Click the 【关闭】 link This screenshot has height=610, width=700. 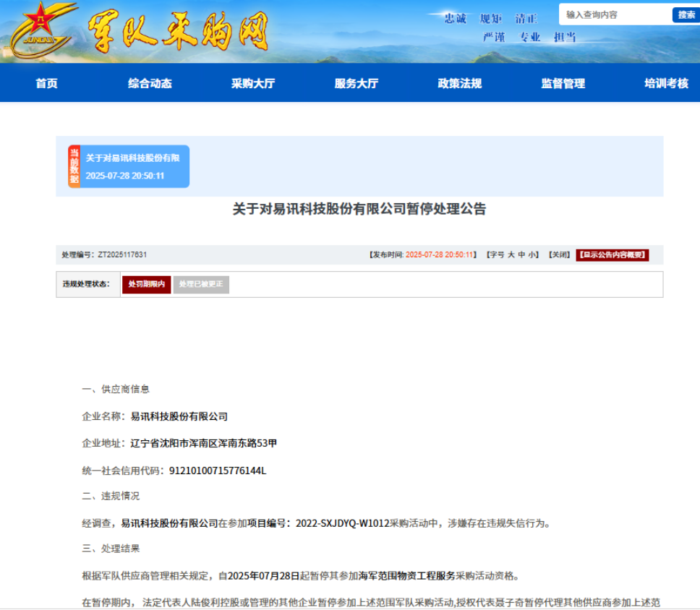pyautogui.click(x=560, y=255)
